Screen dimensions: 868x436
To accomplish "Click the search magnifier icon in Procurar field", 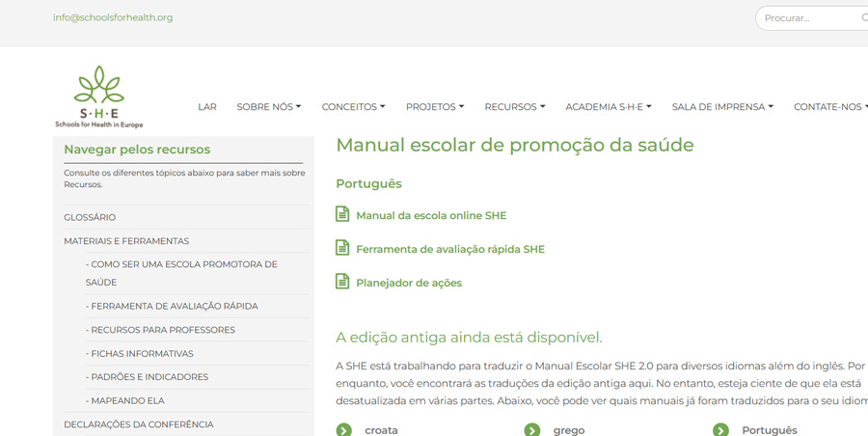I will click(x=864, y=17).
